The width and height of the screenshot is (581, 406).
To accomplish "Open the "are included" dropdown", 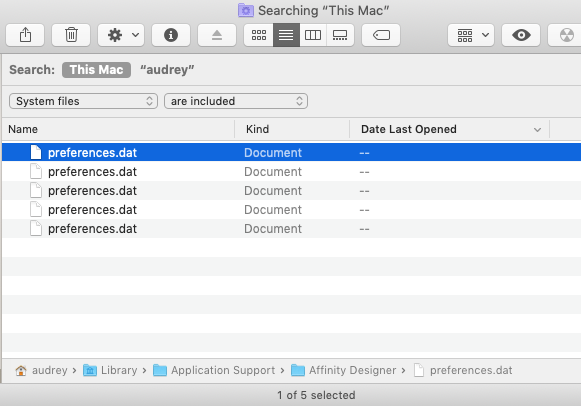I will (236, 101).
